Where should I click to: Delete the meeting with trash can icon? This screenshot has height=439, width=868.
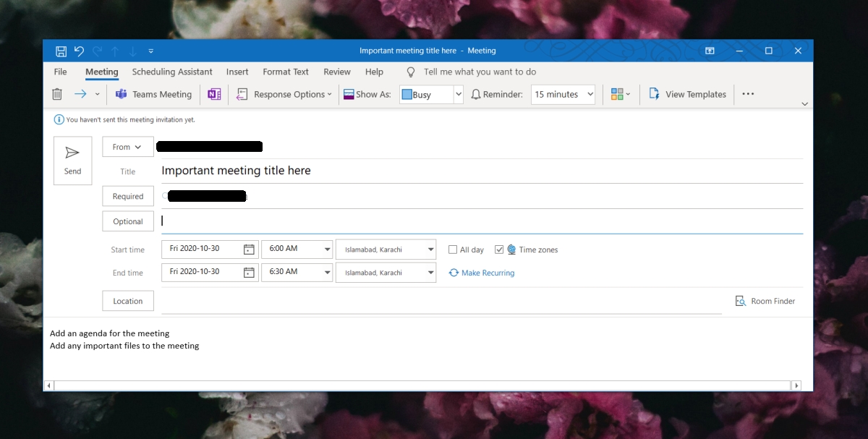[x=57, y=94]
